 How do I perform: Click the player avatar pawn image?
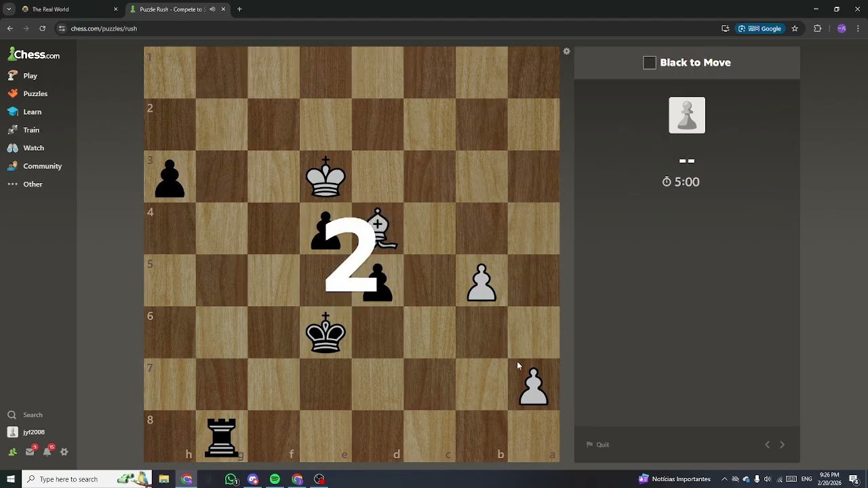pos(687,115)
